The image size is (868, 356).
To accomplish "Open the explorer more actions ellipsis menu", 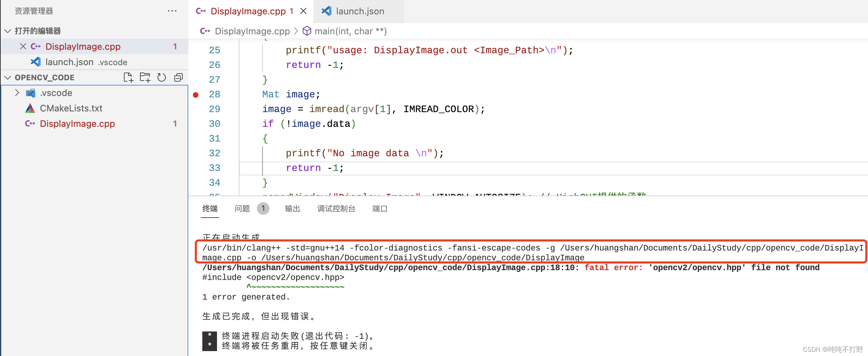I will pos(172,11).
